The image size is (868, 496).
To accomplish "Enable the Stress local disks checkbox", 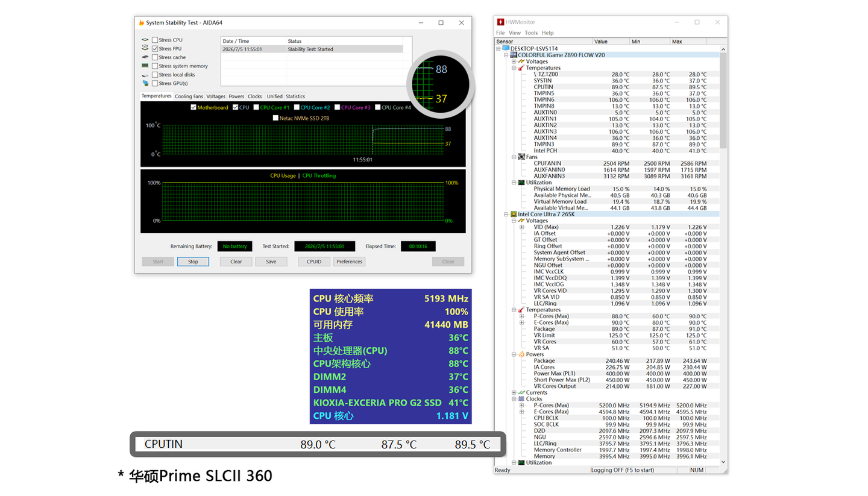I will 155,75.
